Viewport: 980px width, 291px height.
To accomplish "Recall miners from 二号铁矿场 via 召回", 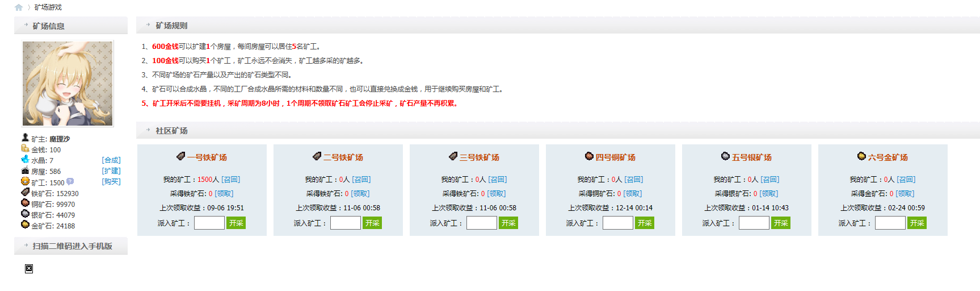I will [361, 180].
